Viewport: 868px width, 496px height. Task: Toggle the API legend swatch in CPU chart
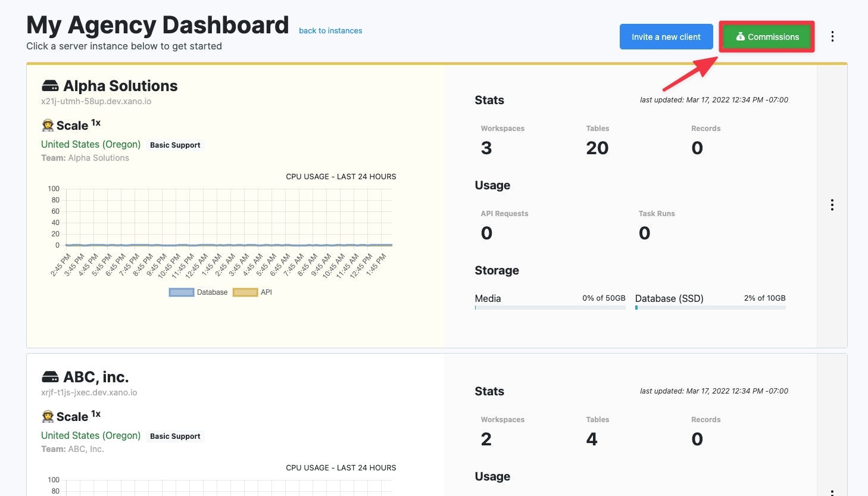click(245, 292)
